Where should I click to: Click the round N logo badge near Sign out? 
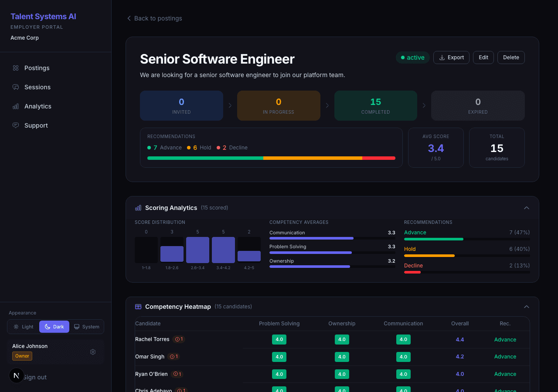point(17,375)
